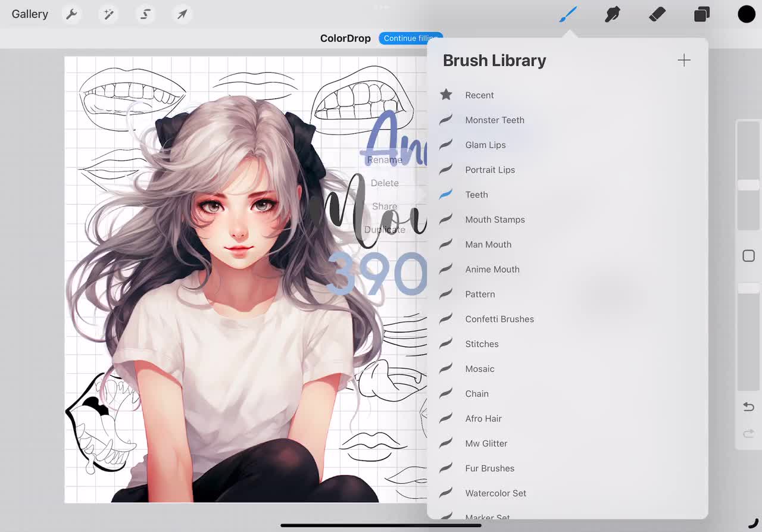The width and height of the screenshot is (762, 532).
Task: Open the Actions wrench menu
Action: click(x=71, y=14)
